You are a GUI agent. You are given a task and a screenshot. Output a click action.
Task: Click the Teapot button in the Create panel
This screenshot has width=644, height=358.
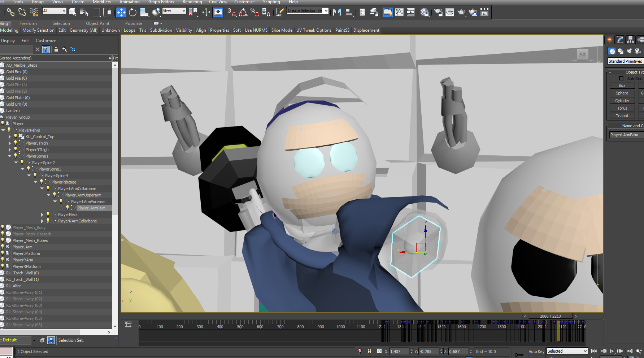622,115
